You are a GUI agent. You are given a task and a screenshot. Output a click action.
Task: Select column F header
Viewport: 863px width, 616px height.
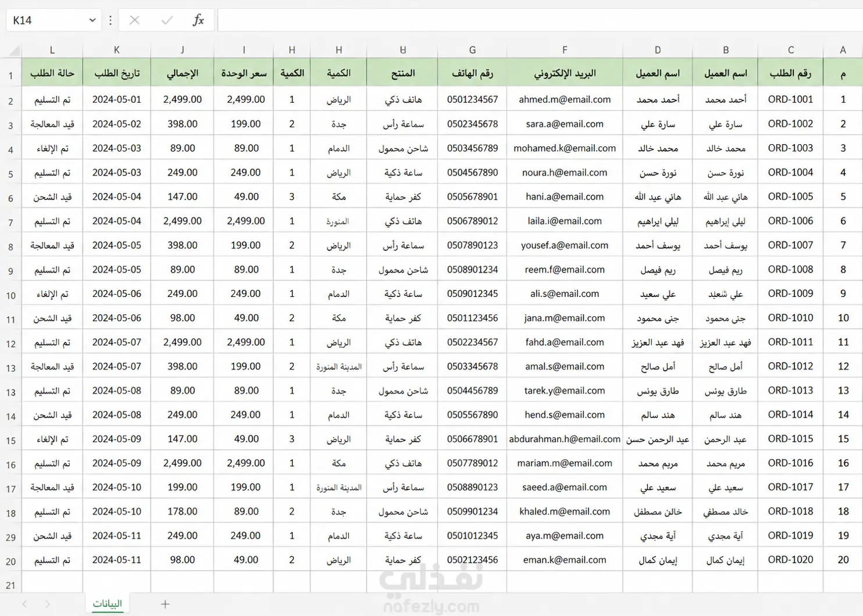point(565,50)
